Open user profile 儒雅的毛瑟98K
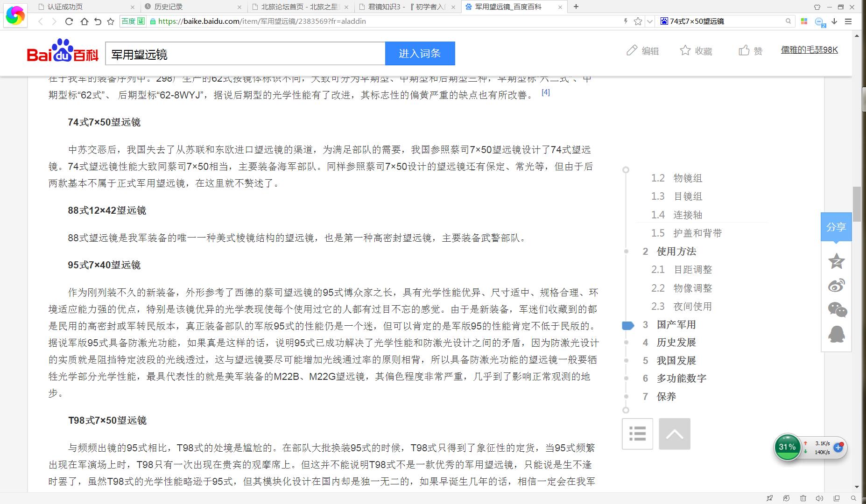Viewport: 866px width, 504px height. point(810,50)
